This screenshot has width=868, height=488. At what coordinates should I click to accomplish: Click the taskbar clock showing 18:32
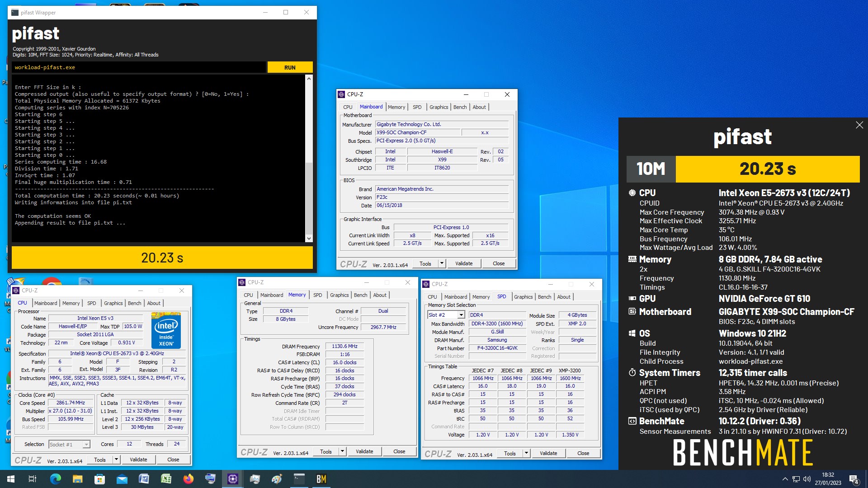tap(828, 479)
